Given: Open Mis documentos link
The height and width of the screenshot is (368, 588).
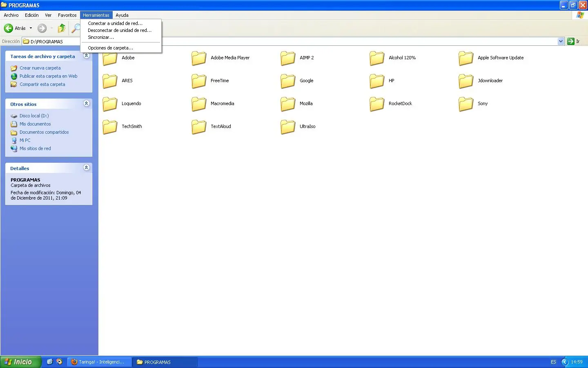Looking at the screenshot, I should coord(35,124).
